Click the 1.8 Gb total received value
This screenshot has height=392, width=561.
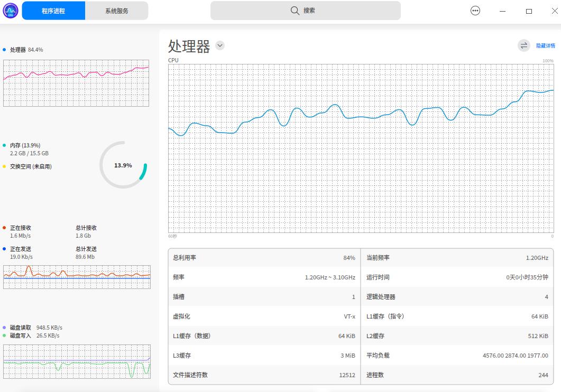click(x=83, y=236)
